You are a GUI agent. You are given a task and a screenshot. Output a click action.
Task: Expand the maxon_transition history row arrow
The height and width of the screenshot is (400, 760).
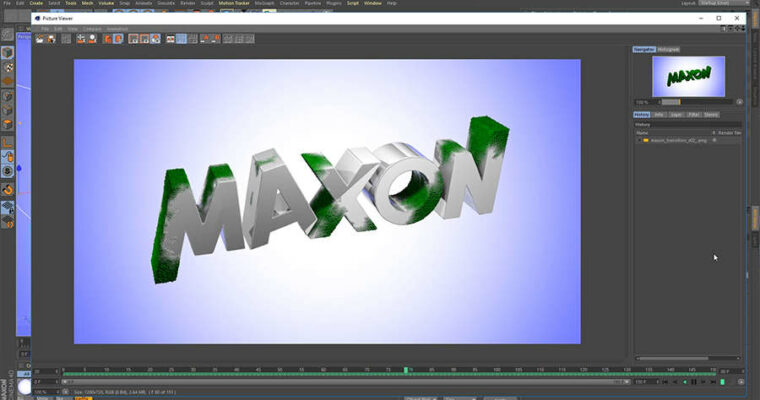pos(639,141)
